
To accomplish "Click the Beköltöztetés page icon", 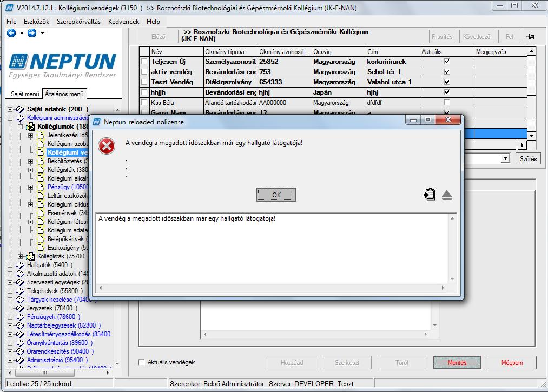I will pos(41,161).
